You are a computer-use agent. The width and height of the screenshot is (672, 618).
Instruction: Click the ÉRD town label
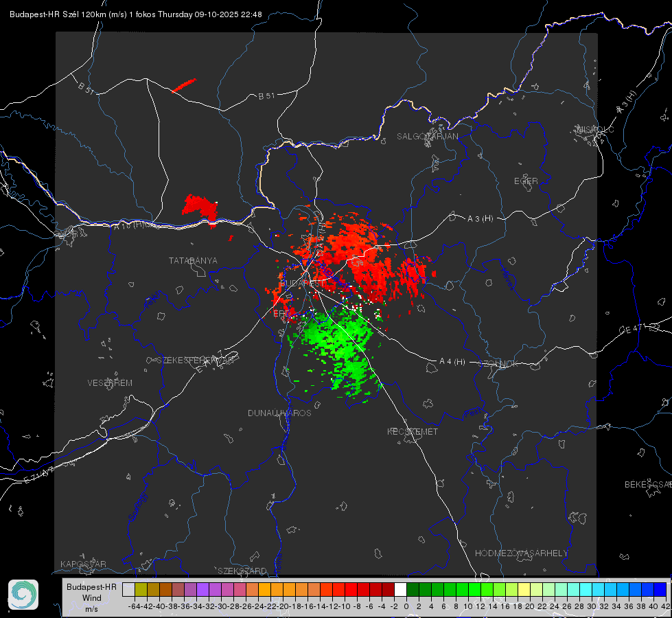pos(281,314)
